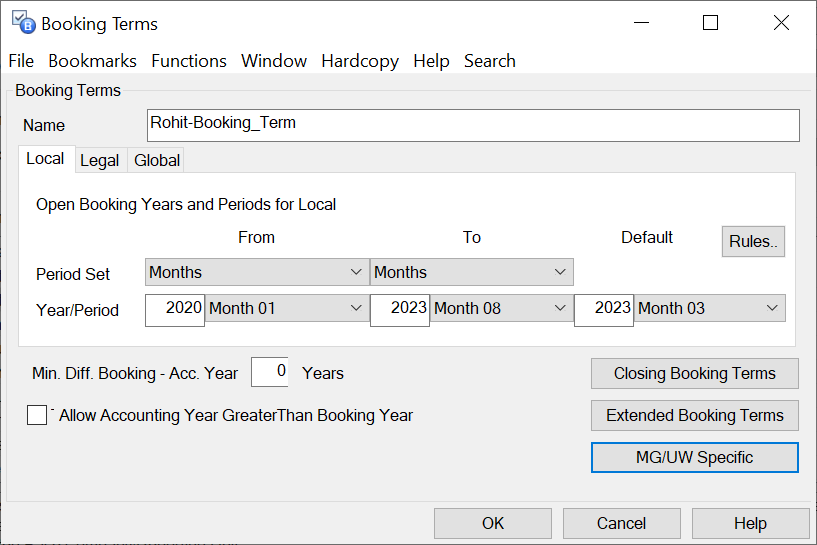Confirm with the OK button

pos(493,523)
